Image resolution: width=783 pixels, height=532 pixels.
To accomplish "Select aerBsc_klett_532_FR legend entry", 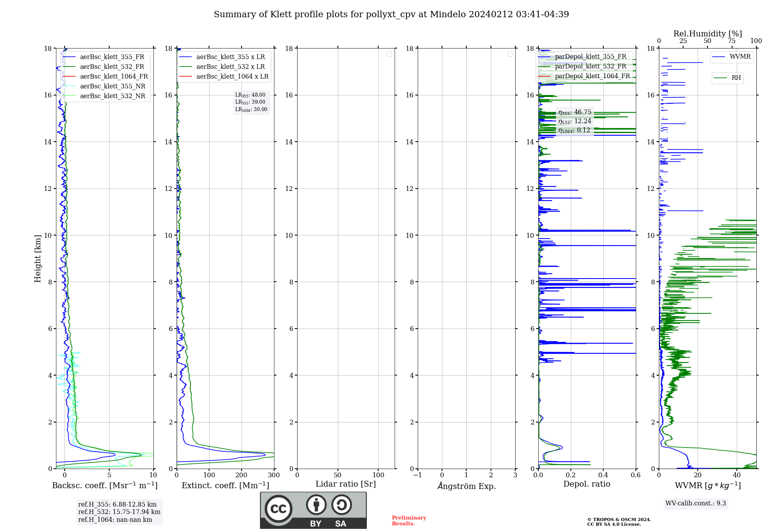I will point(106,67).
